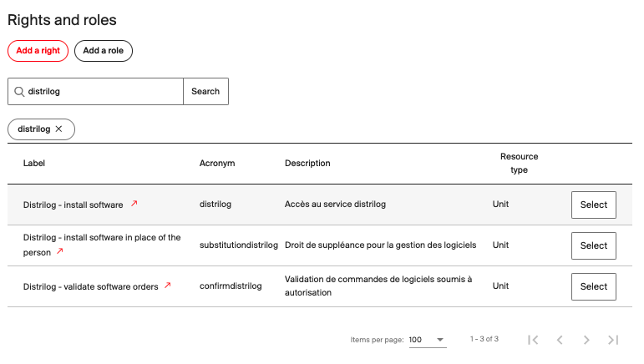644x364 pixels.
Task: Open the Distrilog - validate software orders link
Action: (x=90, y=286)
